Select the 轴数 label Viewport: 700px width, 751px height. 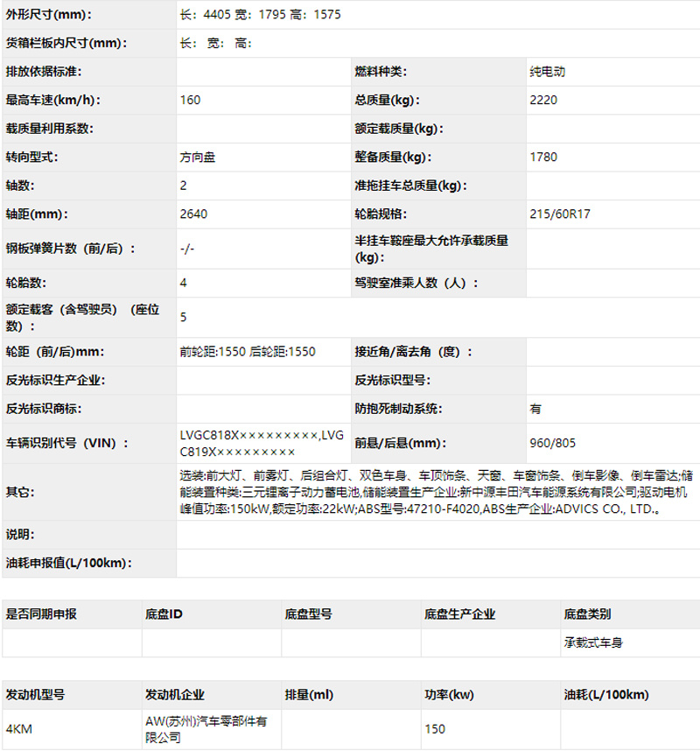coord(19,186)
